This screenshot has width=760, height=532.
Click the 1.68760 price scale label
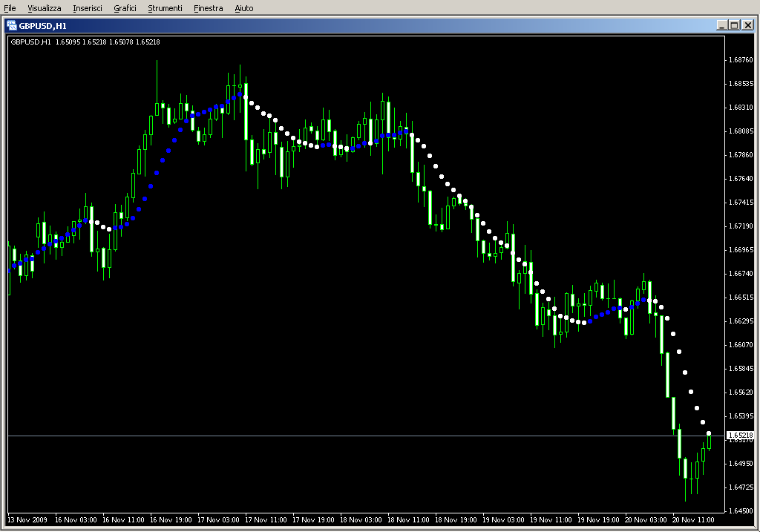pyautogui.click(x=740, y=60)
